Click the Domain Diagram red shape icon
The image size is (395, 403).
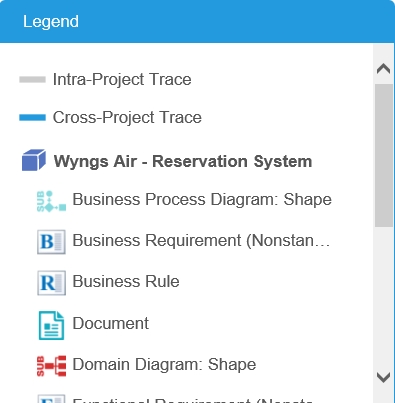coord(51,366)
